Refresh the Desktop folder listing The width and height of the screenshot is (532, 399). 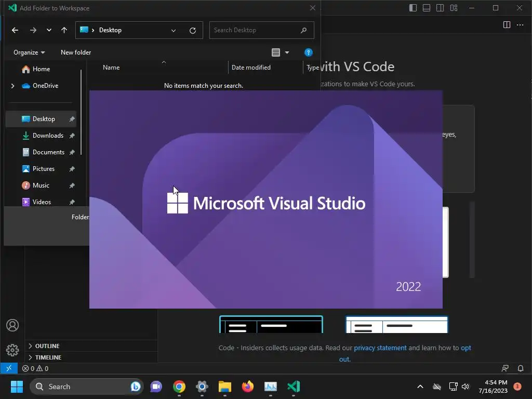pyautogui.click(x=193, y=31)
